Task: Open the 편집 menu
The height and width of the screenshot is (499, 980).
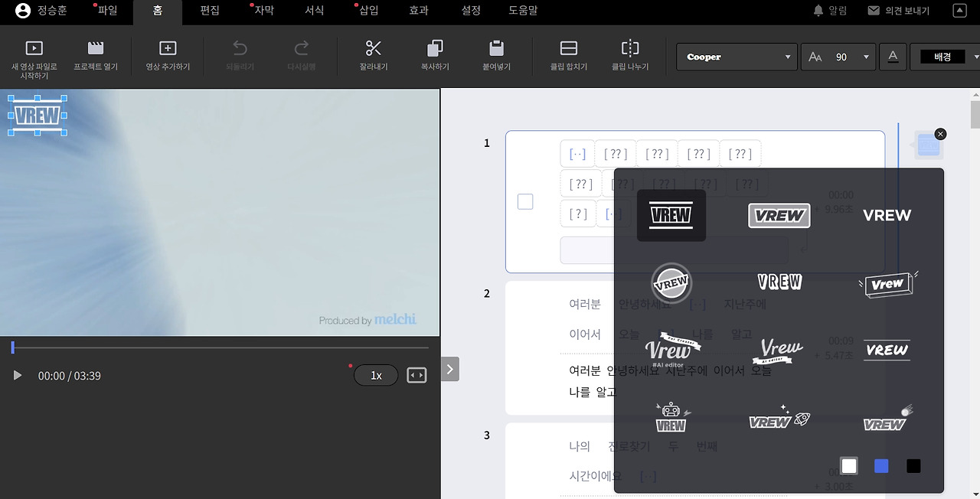Action: pos(209,11)
